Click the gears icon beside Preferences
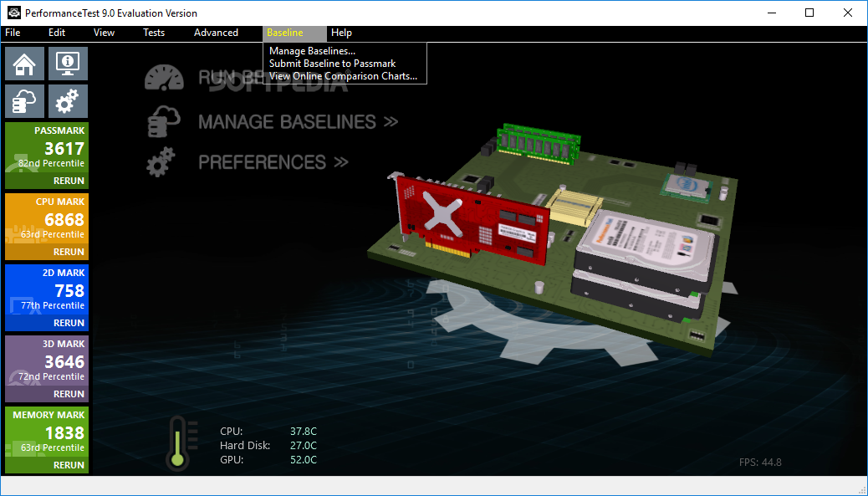The image size is (868, 496). tap(161, 162)
